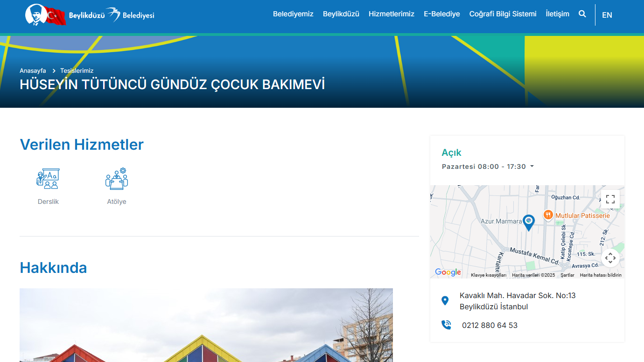Open Coğrafi Bilgi Sistemi menu item
This screenshot has height=362, width=644.
pyautogui.click(x=503, y=14)
